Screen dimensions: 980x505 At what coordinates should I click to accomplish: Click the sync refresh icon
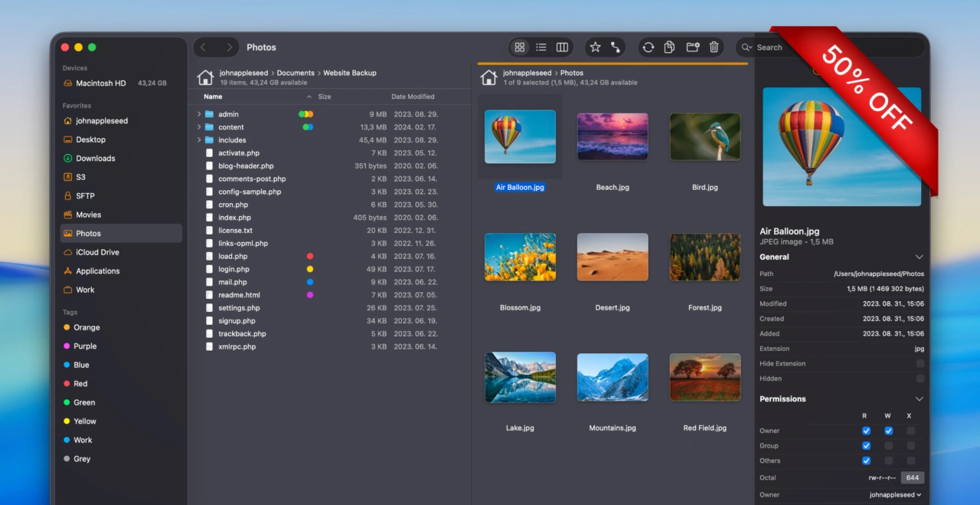[648, 48]
